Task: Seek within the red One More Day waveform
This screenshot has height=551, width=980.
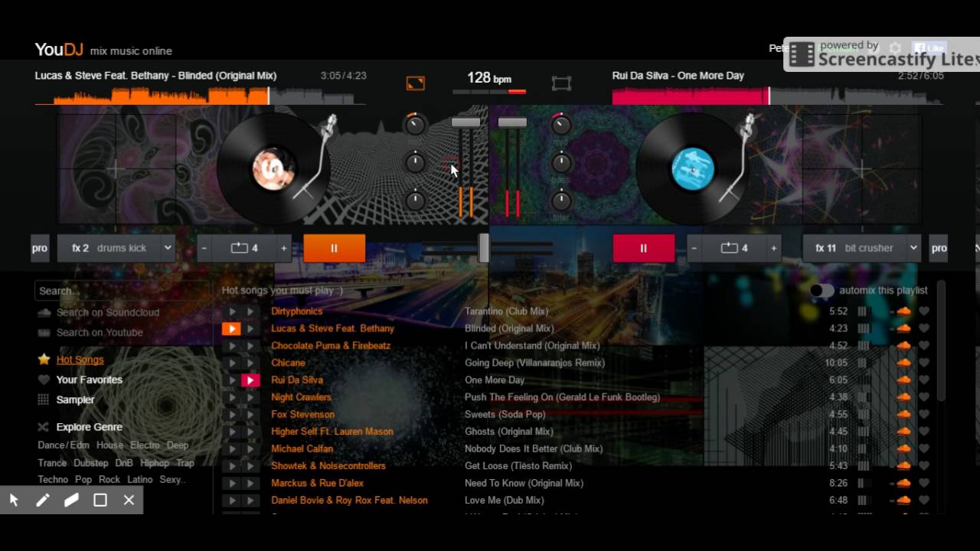Action: (777, 96)
